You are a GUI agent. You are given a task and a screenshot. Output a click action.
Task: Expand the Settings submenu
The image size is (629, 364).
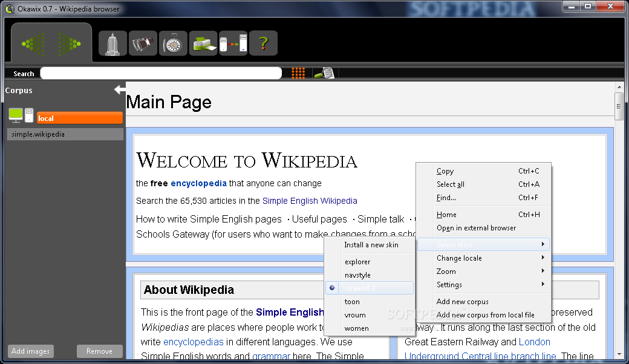coord(483,284)
